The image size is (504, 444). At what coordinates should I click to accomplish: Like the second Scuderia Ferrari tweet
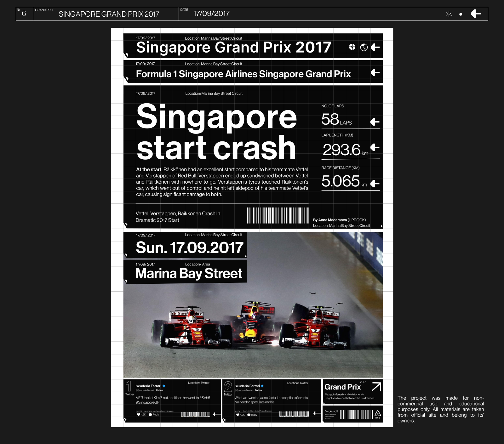[x=238, y=415]
